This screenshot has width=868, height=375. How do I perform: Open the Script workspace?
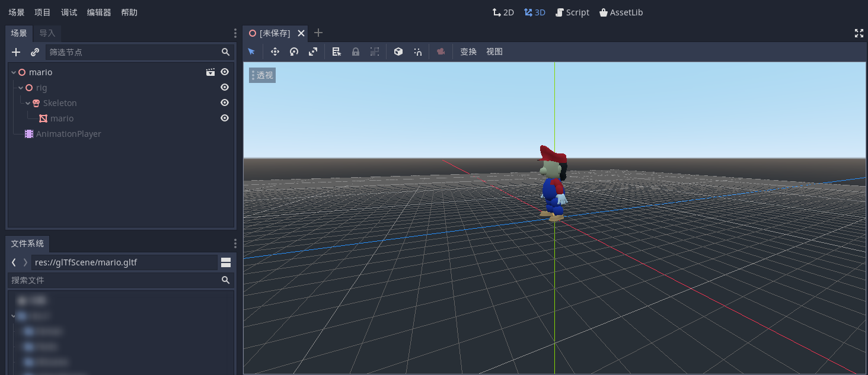572,12
